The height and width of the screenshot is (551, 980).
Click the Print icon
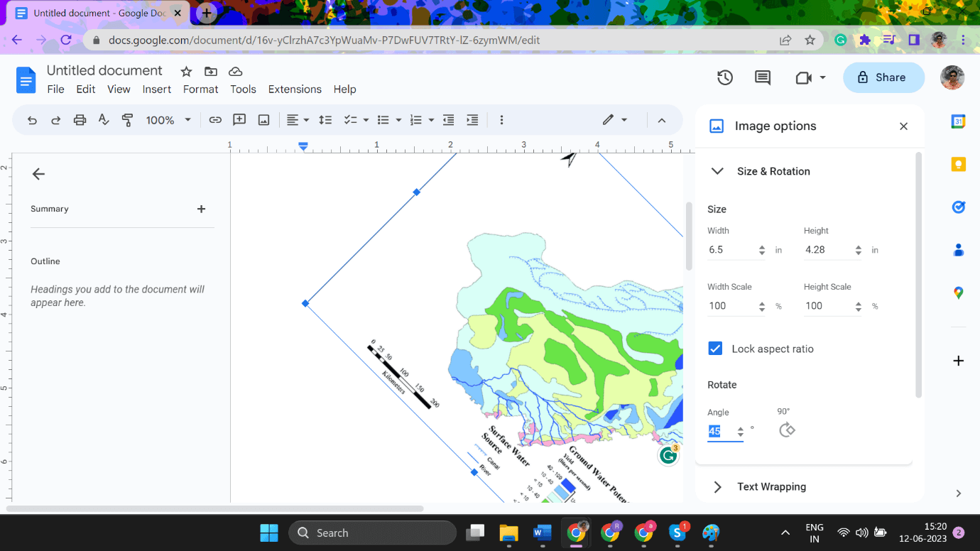(80, 120)
